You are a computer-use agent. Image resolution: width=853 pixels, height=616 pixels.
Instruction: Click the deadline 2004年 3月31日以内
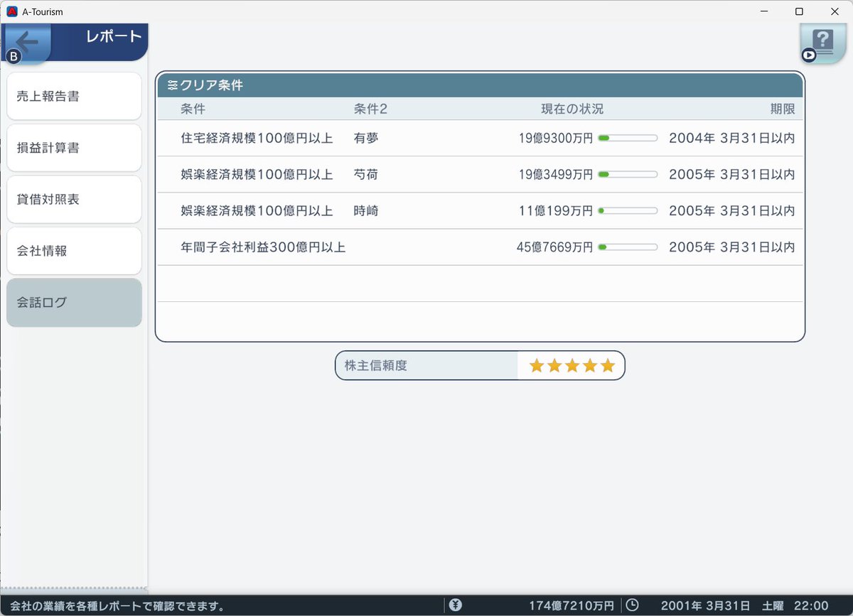(732, 139)
